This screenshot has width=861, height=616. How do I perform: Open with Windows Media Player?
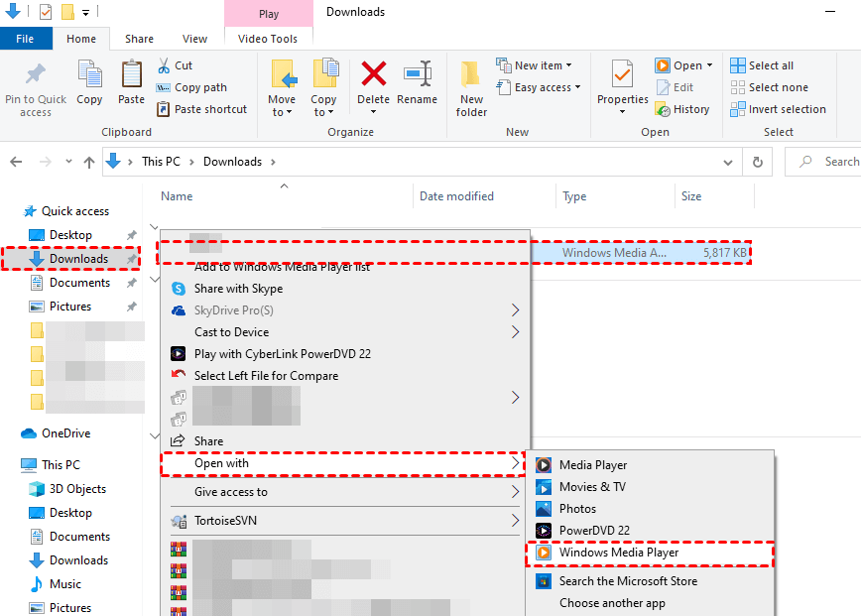(650, 553)
